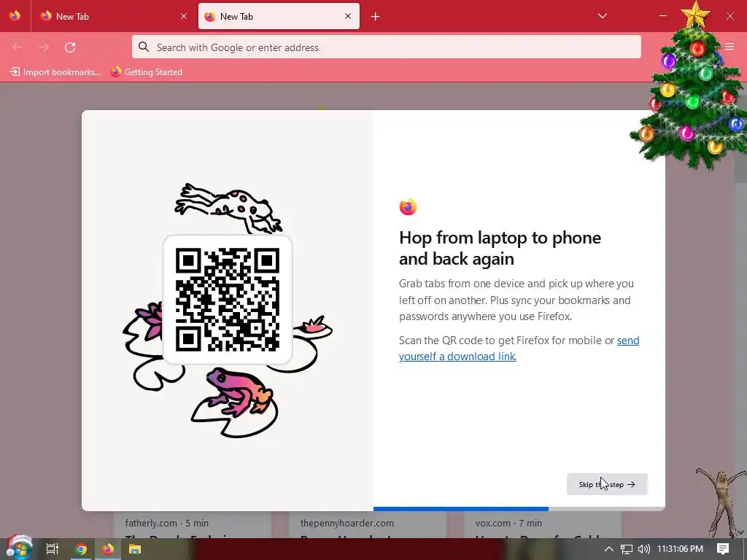This screenshot has height=560, width=747.
Task: Click the QR code image
Action: (x=228, y=300)
